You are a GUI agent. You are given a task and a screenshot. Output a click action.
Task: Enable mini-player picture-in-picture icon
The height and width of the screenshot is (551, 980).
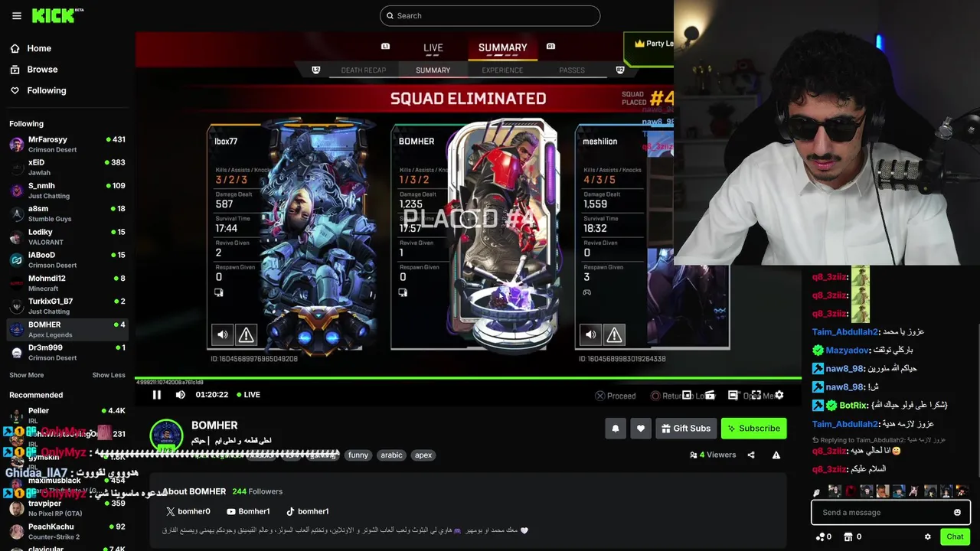coord(687,395)
